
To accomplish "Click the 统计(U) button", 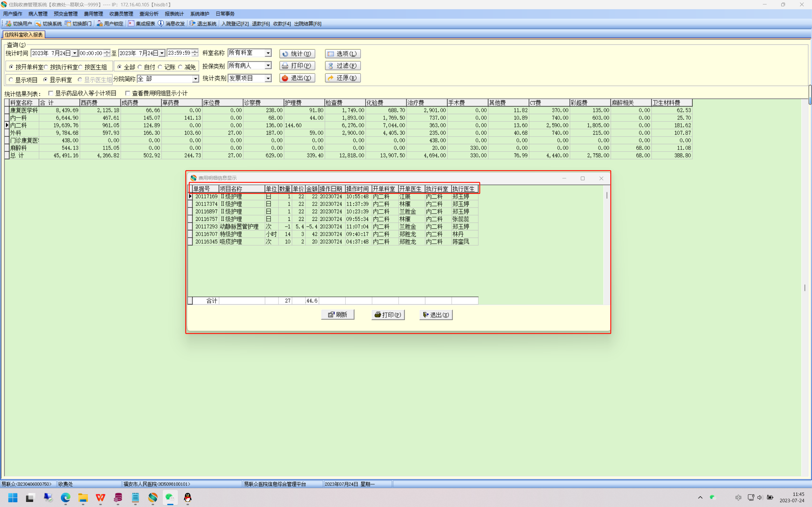I will click(x=297, y=54).
